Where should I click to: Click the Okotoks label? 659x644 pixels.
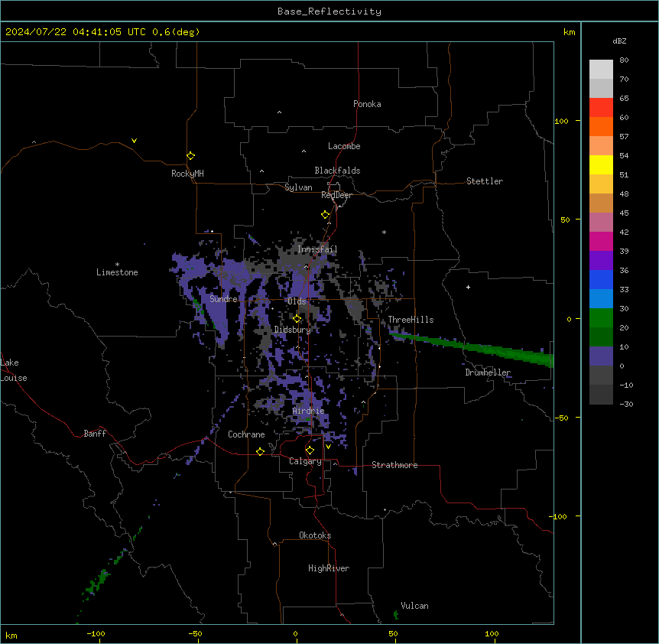(x=315, y=535)
